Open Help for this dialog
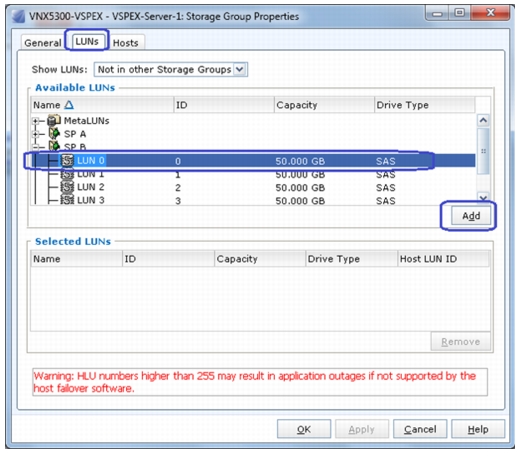517x466 pixels. coord(478,429)
